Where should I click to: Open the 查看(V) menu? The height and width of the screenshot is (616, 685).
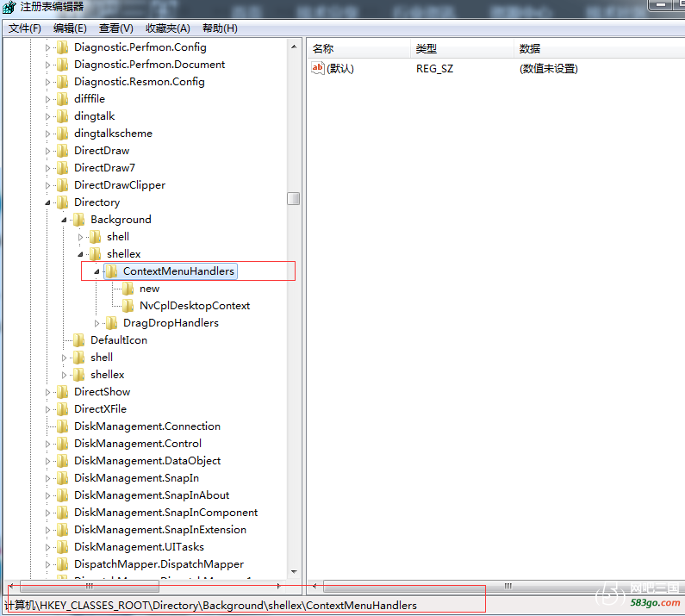pyautogui.click(x=116, y=28)
